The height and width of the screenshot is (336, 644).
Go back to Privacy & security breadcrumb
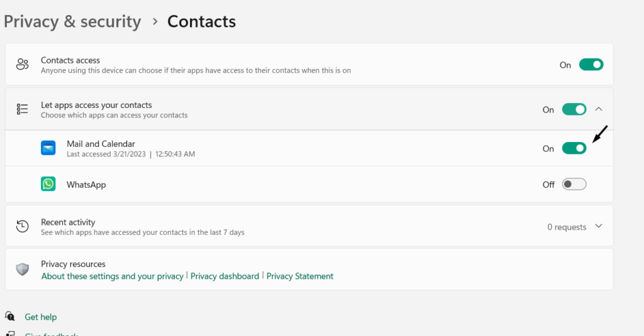(x=72, y=21)
